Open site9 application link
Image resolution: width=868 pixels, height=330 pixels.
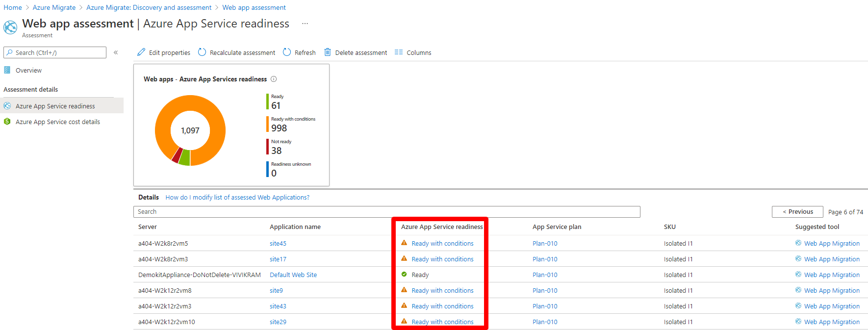tap(276, 290)
